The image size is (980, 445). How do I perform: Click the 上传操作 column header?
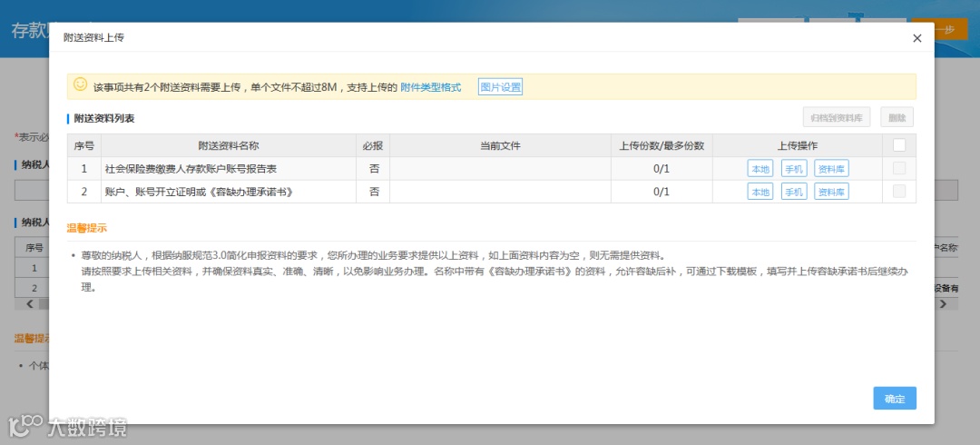click(797, 146)
